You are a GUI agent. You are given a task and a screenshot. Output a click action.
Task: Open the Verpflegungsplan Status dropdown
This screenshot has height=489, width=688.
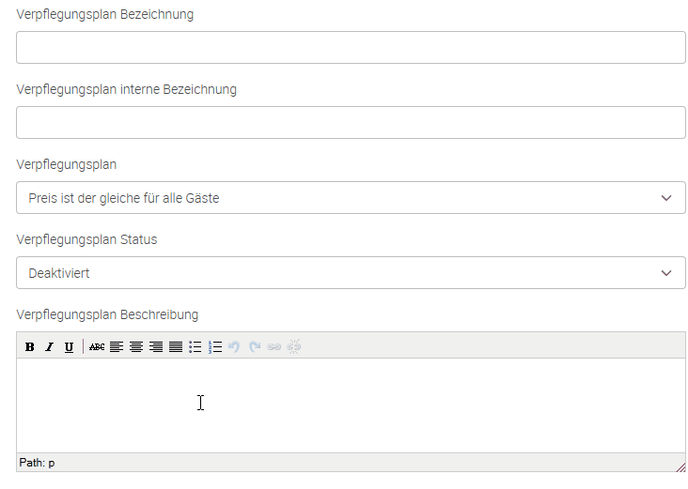click(350, 273)
